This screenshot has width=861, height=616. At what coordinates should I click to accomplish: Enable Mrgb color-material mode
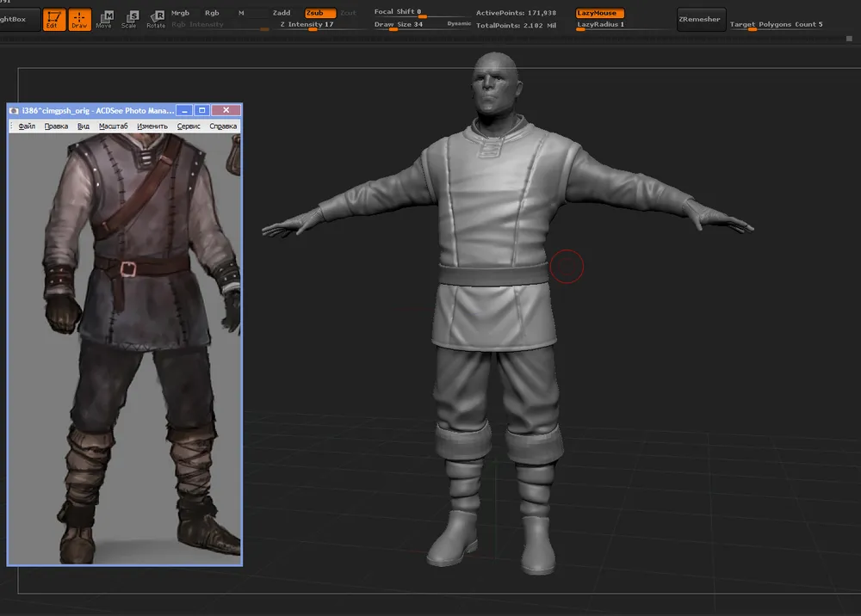(181, 13)
